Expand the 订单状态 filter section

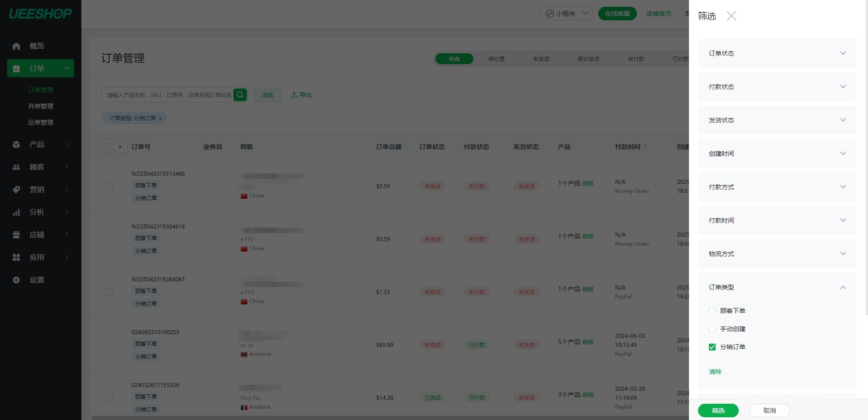pos(777,53)
